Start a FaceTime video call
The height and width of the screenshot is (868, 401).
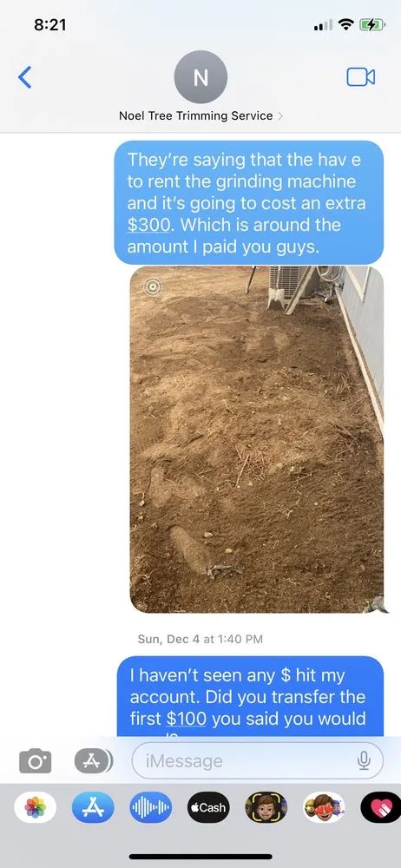point(360,77)
